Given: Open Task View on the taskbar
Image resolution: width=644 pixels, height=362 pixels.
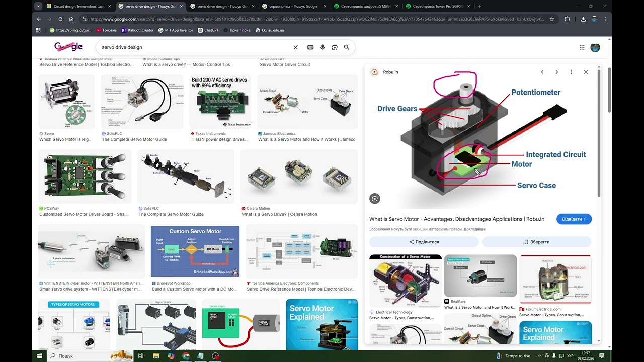Looking at the screenshot, I should pos(141,356).
